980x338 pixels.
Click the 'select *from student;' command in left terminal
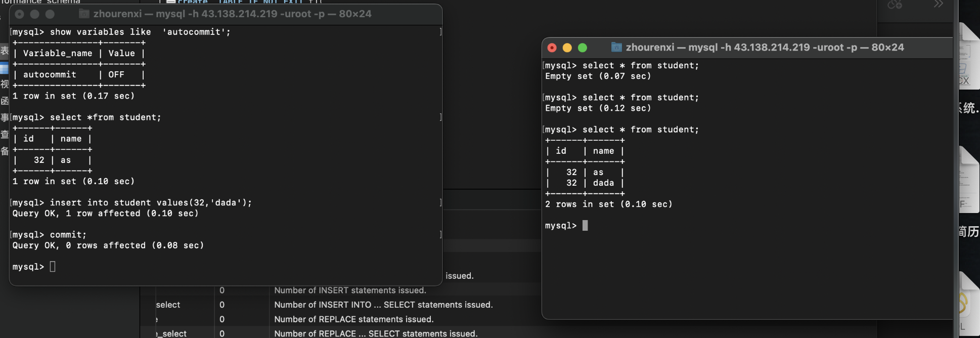(106, 117)
